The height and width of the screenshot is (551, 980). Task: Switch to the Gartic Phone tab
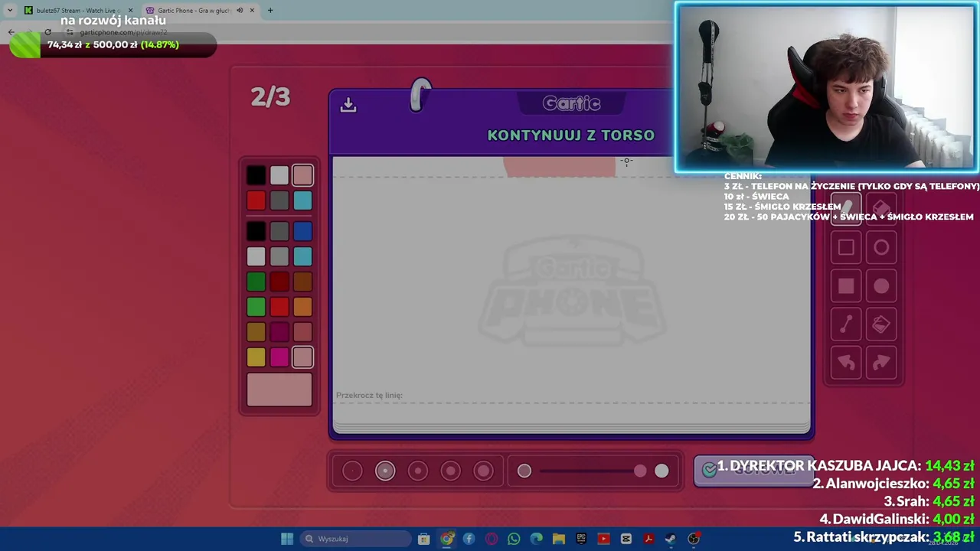click(201, 10)
